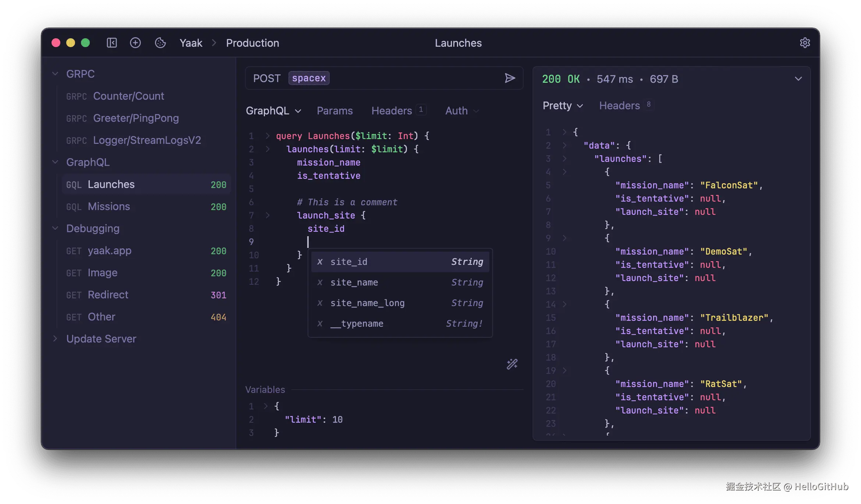Open the Missions GQL request
Viewport: 861px width, 504px height.
point(109,206)
